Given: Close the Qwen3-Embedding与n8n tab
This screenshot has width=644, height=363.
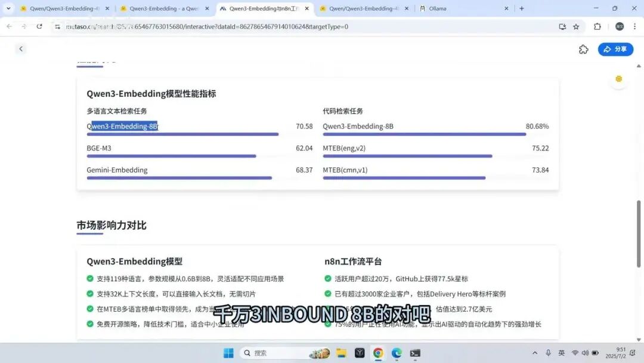Looking at the screenshot, I should 307,8.
